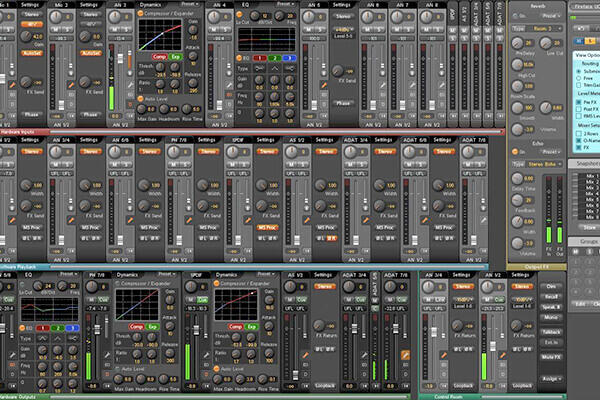Open Dynamics tab on input AN 3
600x400 pixels.
click(x=150, y=5)
